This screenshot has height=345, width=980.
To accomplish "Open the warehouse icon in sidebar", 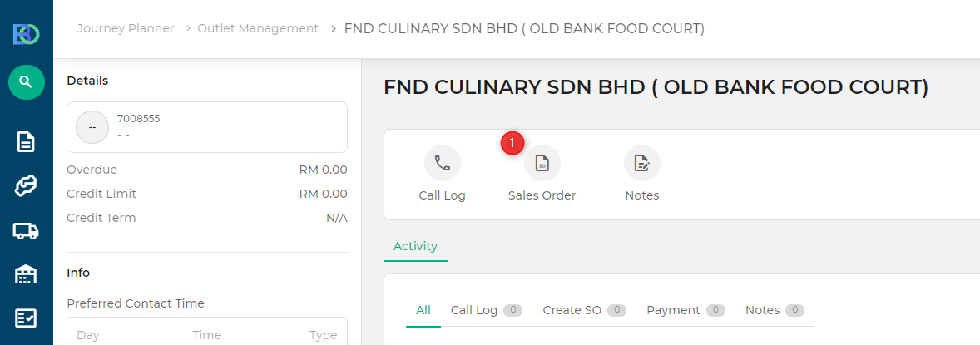I will [26, 274].
